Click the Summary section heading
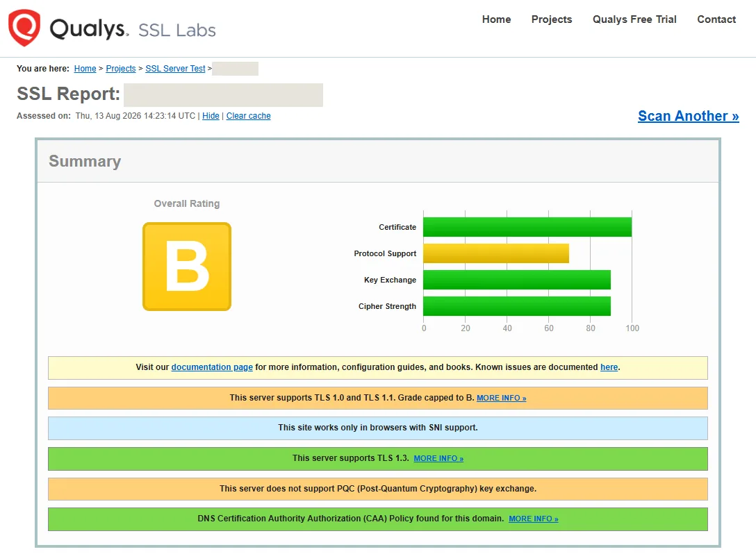Image resolution: width=756 pixels, height=554 pixels. pos(85,161)
